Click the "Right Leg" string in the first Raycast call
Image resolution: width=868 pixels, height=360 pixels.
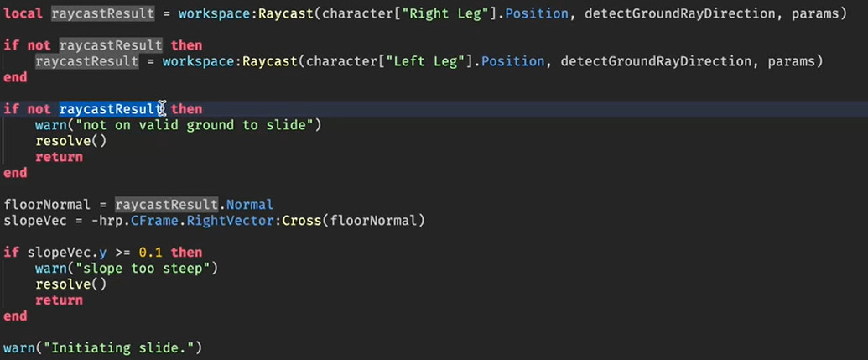(444, 13)
